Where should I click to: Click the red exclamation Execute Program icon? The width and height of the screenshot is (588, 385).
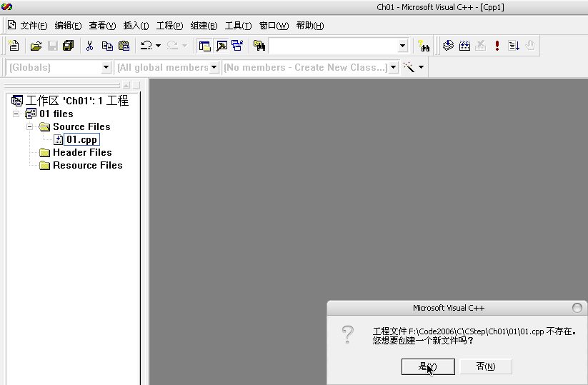497,46
